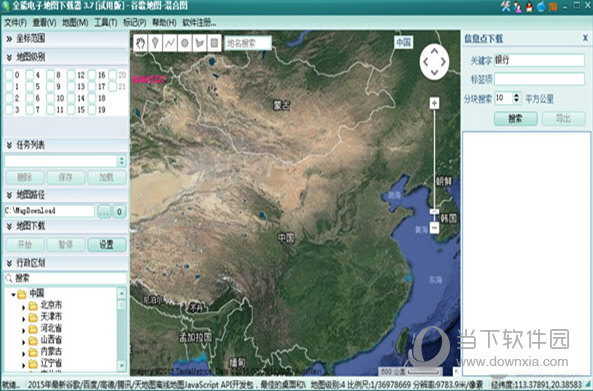Open the 地图(M) menu
This screenshot has width=593, height=391.
tap(75, 23)
